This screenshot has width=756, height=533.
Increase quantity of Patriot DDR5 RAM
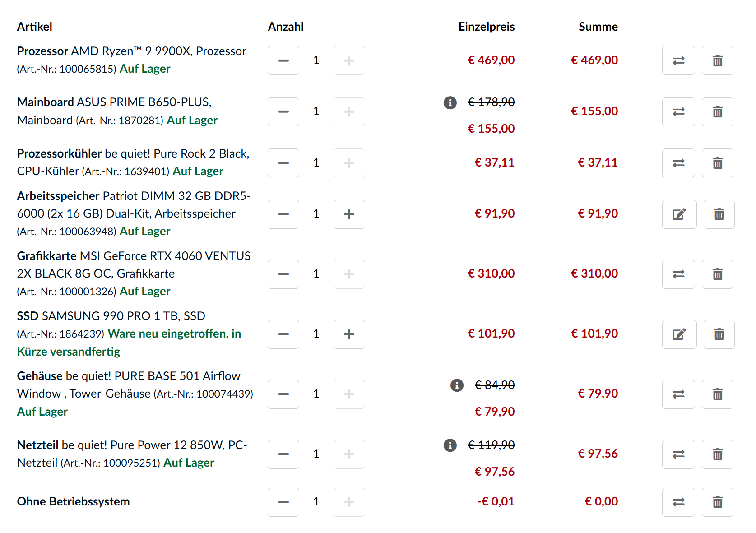[349, 214]
